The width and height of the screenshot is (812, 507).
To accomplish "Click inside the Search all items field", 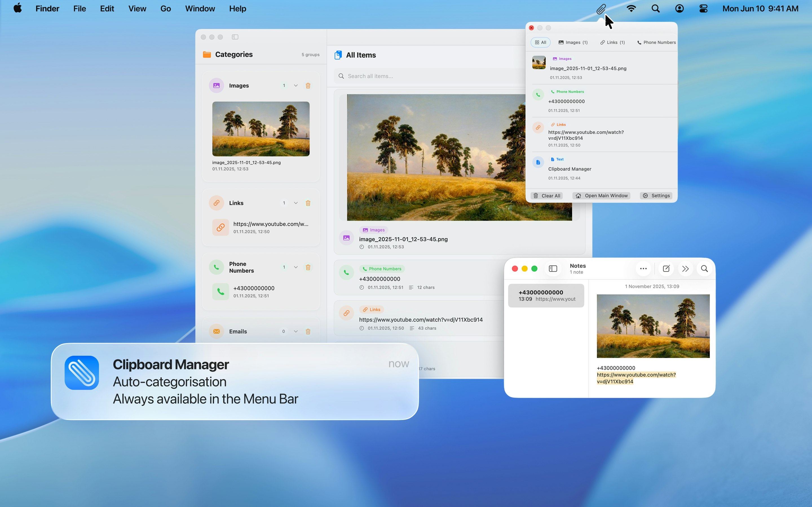I will (403, 76).
